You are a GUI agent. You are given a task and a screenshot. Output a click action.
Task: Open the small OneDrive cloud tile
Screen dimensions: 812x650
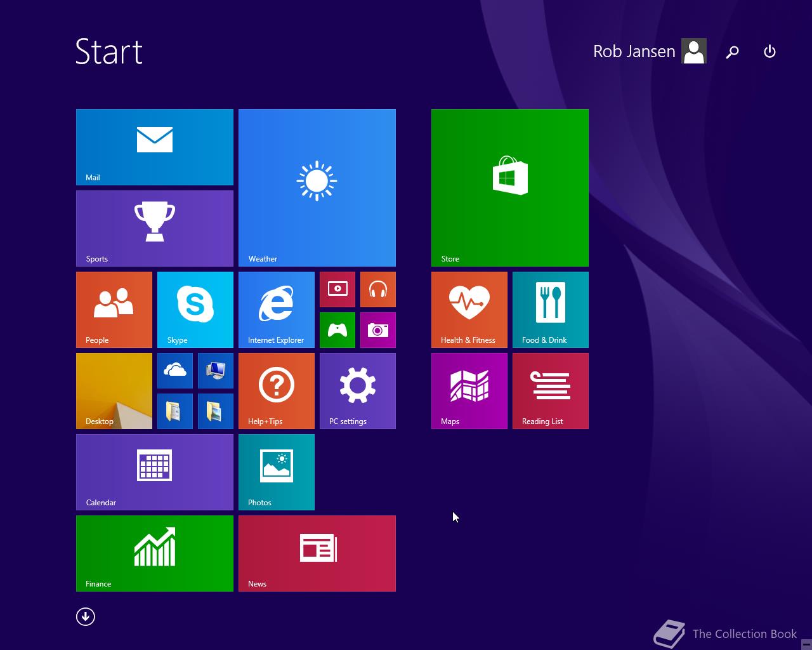coord(175,371)
